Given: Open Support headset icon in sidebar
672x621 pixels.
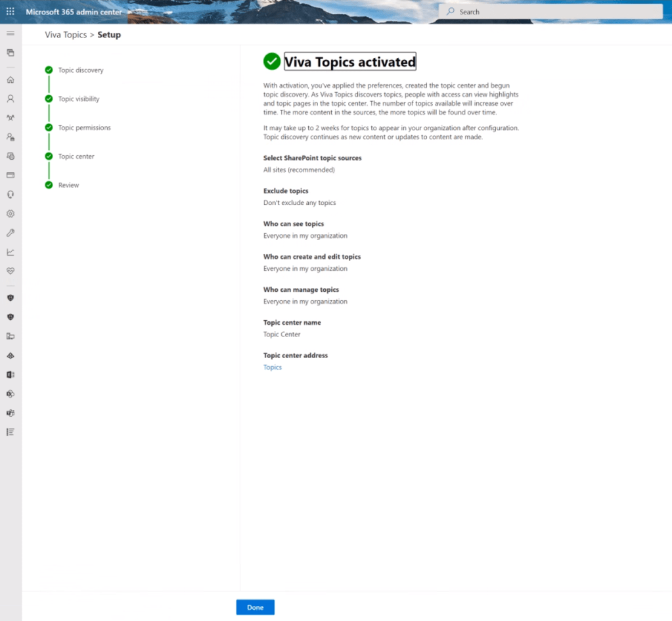Looking at the screenshot, I should point(11,195).
